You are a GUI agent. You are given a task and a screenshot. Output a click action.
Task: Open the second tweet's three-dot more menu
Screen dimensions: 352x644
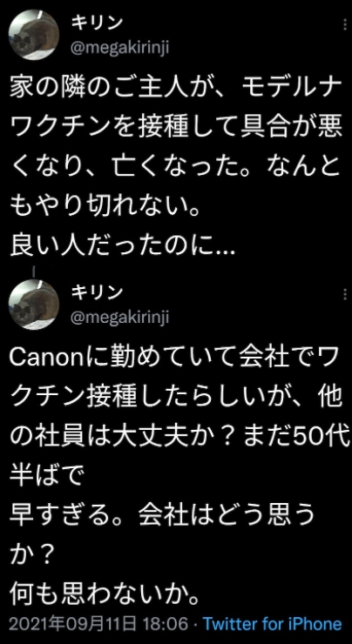(345, 294)
